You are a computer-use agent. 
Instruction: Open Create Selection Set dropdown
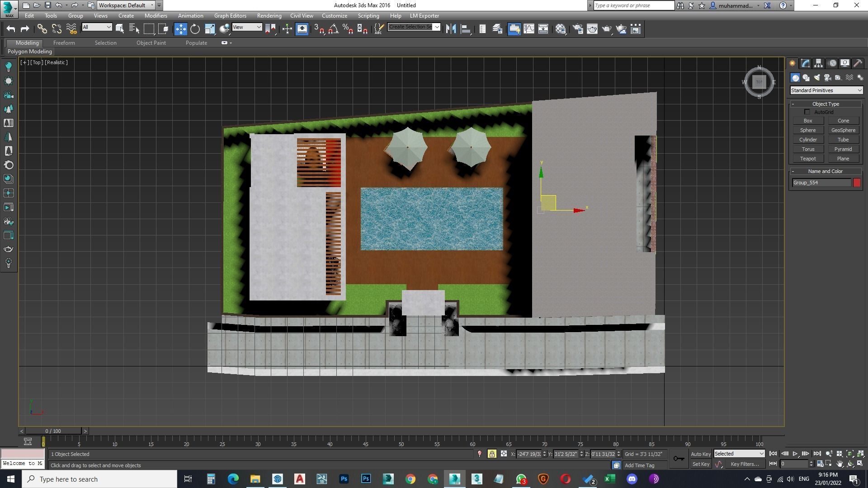pos(414,27)
